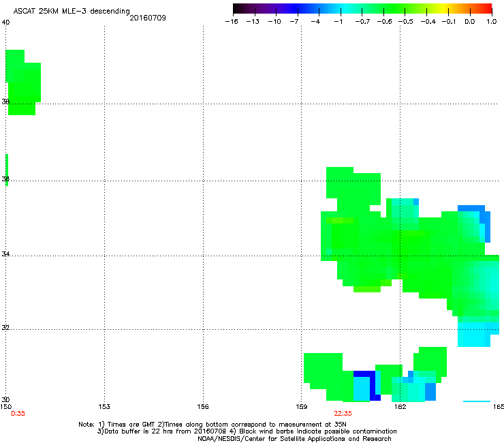
Task: Click the colorbar label -0.6
Action: pos(384,22)
